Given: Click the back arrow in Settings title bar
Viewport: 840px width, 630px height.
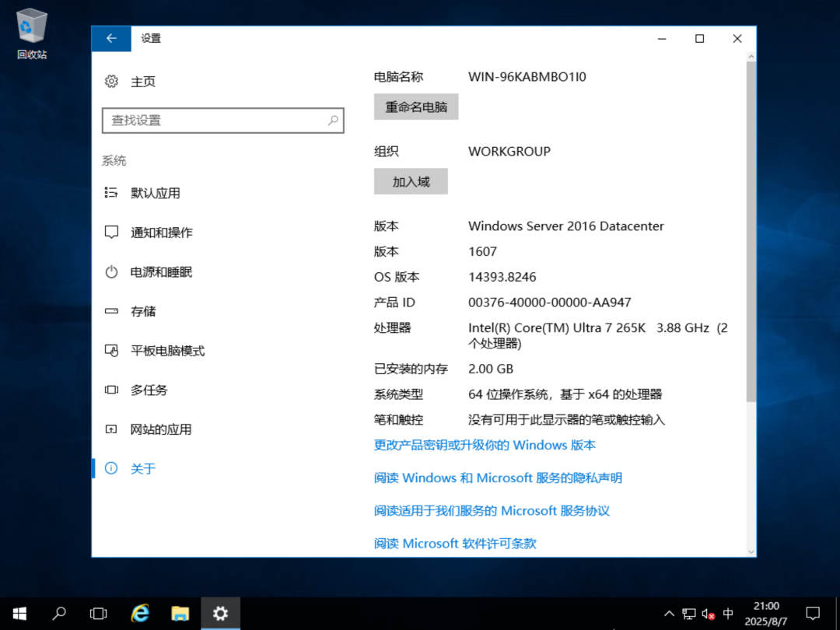Looking at the screenshot, I should coord(111,39).
